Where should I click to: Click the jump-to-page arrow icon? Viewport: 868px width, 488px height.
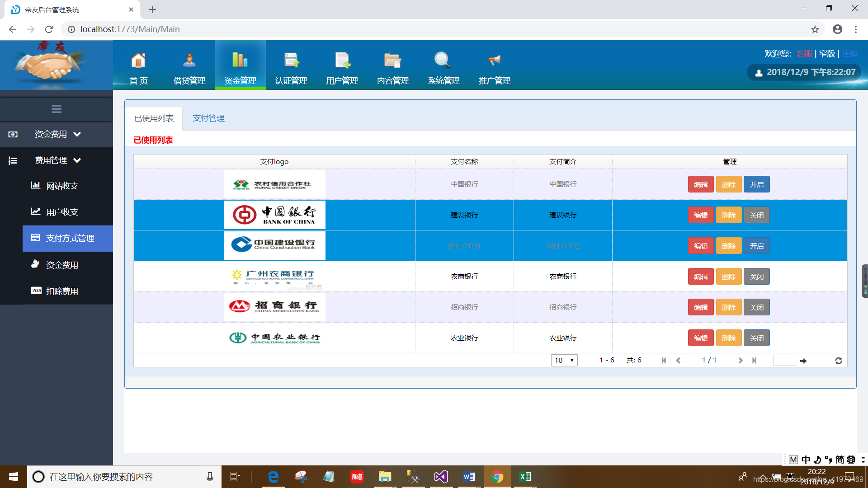point(803,361)
